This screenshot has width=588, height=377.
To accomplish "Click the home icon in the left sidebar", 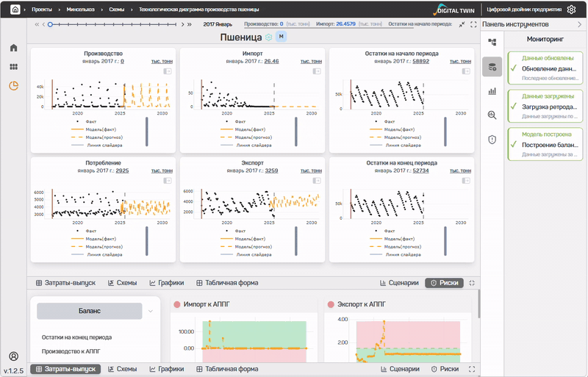I will tap(13, 48).
